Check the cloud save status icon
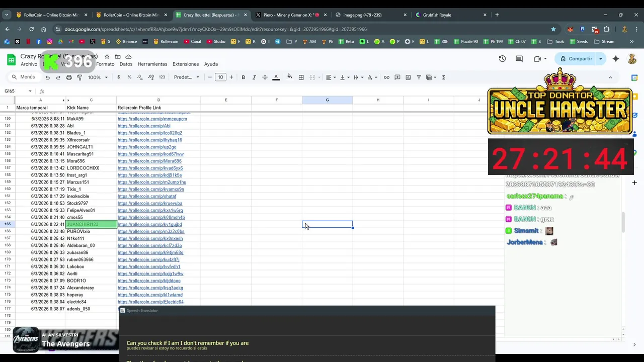Viewport: 644px width, 362px height. pos(128,57)
